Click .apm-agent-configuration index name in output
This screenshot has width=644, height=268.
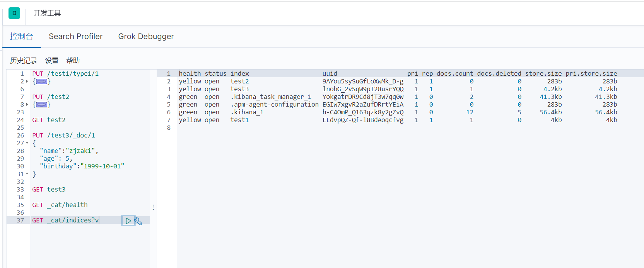[275, 105]
